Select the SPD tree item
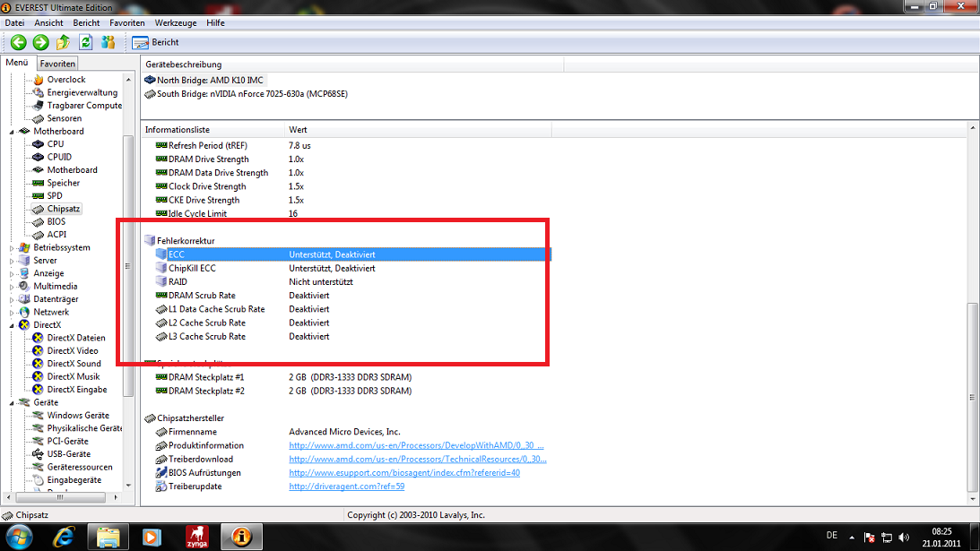 click(x=55, y=195)
